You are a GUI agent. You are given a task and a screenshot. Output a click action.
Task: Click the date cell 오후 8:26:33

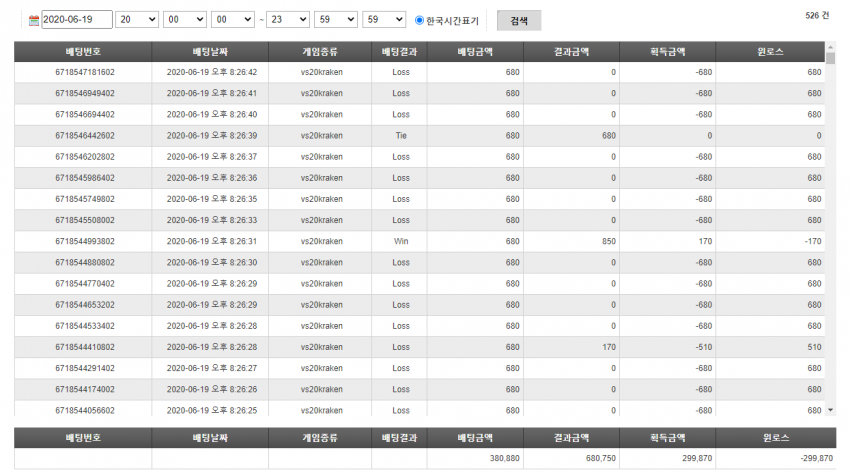(211, 220)
